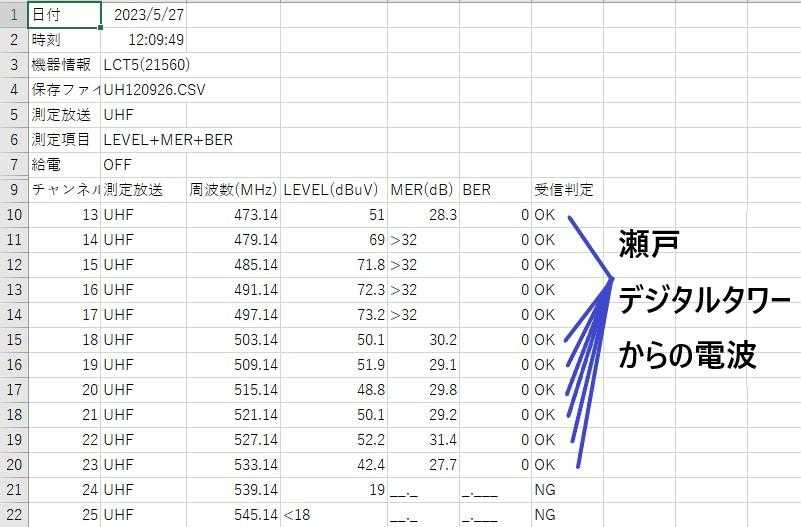Click the OFF cell beside 給電
The height and width of the screenshot is (527, 801).
(118, 164)
